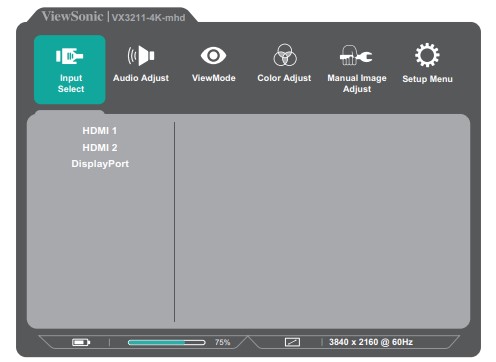
Task: Choose the HDMI 2 input
Action: pos(100,147)
